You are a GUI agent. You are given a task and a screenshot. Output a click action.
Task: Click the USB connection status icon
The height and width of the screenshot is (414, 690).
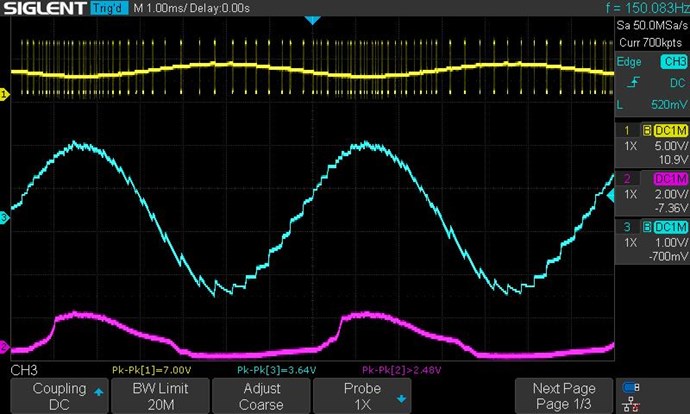point(631,388)
